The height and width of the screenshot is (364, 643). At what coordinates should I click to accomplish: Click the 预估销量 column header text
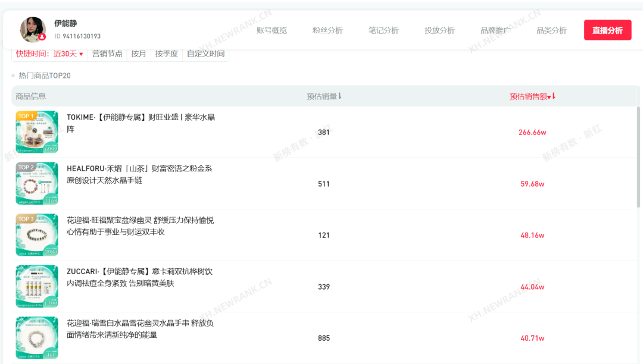pos(322,96)
